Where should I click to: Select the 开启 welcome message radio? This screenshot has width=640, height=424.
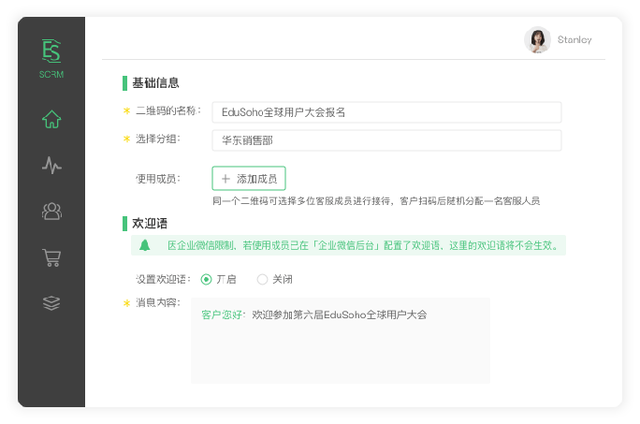[206, 279]
